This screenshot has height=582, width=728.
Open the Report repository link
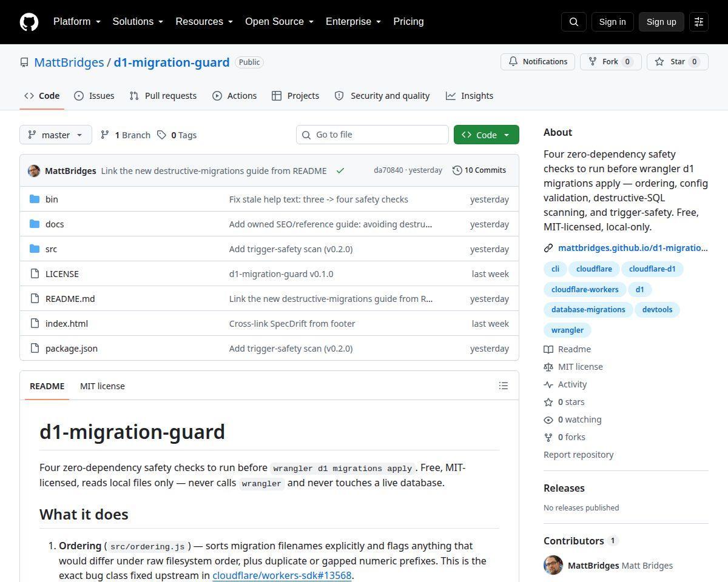point(578,455)
